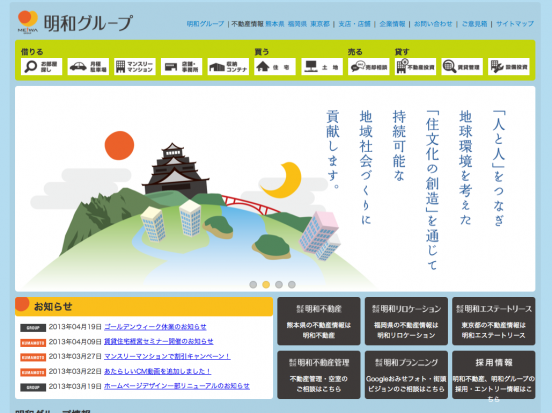The image size is (552, 413).
Task: Open the 土地 land icon under 買う
Action: click(322, 67)
